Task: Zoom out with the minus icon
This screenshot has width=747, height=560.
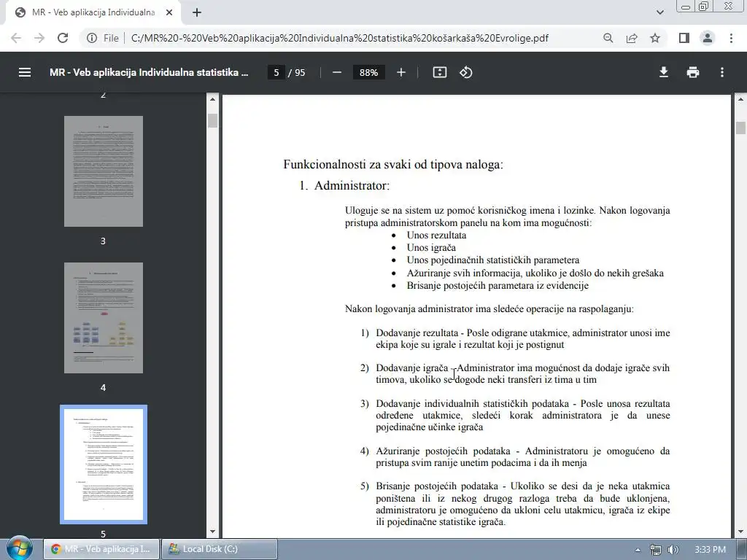Action: (337, 72)
